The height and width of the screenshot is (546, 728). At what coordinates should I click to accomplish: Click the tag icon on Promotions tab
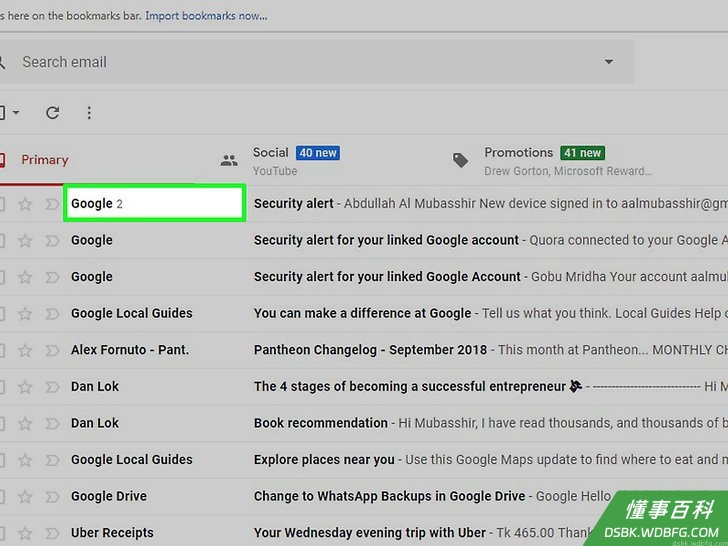point(460,161)
